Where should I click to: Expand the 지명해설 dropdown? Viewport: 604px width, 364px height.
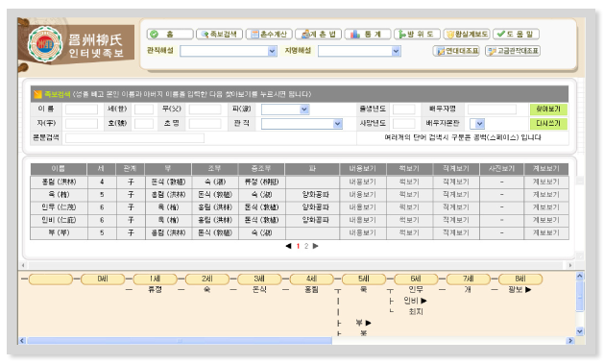[x=396, y=51]
